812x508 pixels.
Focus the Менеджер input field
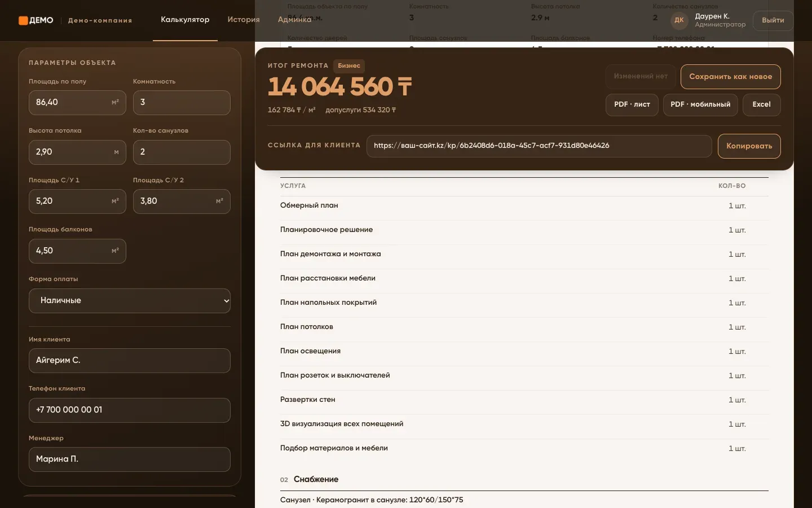tap(130, 459)
